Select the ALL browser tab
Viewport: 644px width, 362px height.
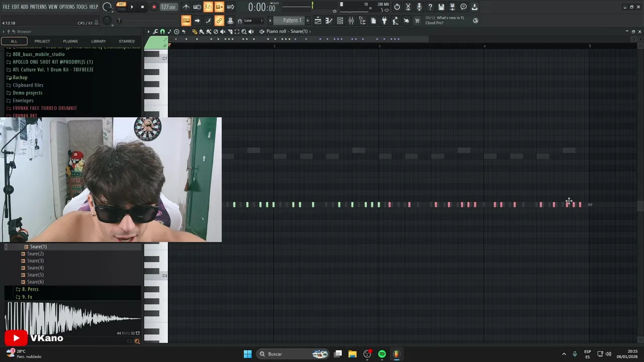[14, 41]
